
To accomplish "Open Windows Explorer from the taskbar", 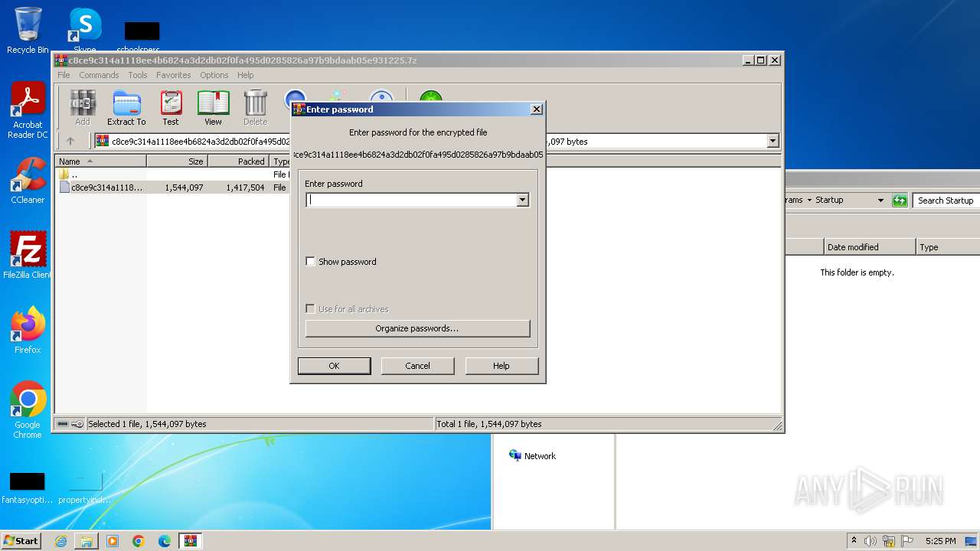I will tap(87, 541).
